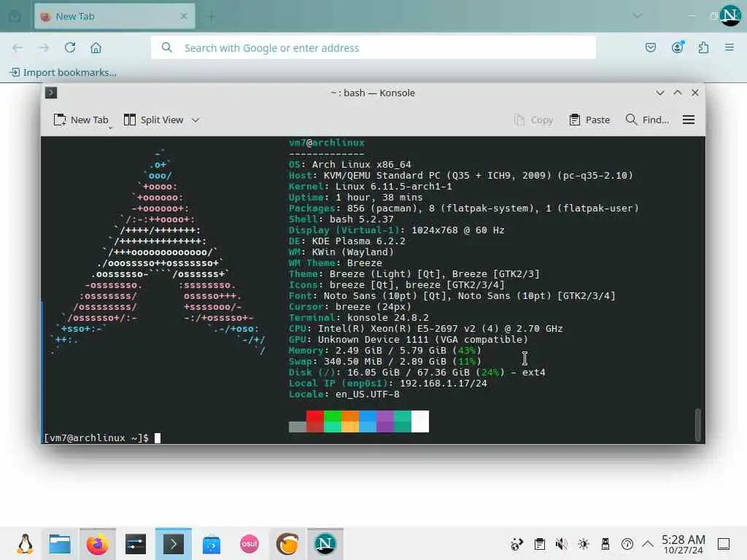Reload the Firefox page
Image resolution: width=747 pixels, height=560 pixels.
[70, 47]
